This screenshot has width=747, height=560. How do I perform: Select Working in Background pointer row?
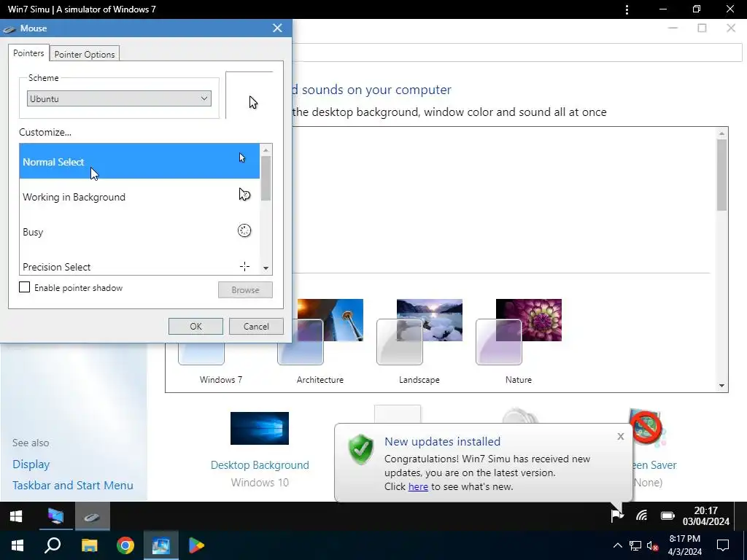pos(139,197)
